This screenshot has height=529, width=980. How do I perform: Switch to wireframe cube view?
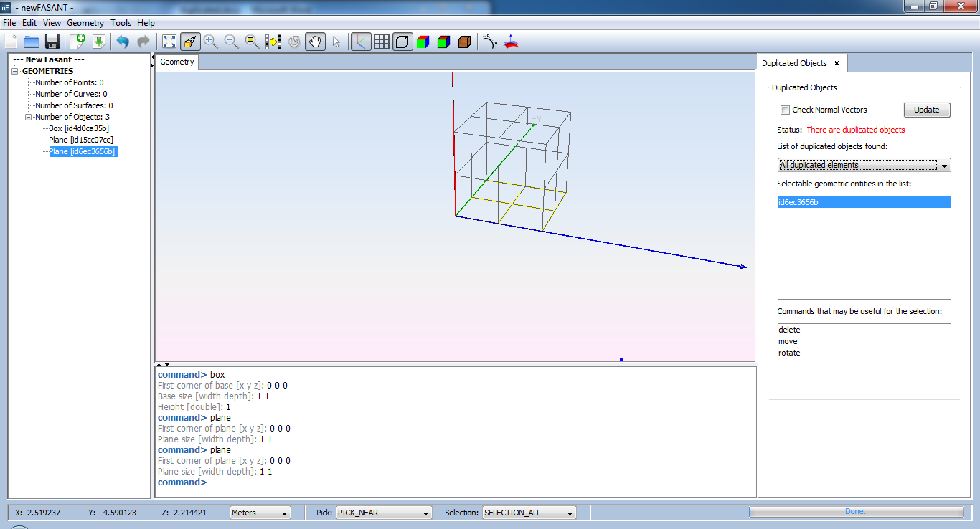point(402,42)
